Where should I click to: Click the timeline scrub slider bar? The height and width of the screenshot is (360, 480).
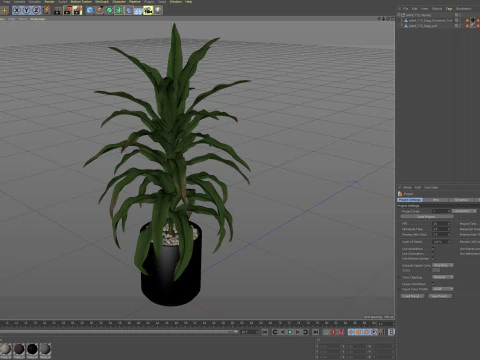point(119,332)
